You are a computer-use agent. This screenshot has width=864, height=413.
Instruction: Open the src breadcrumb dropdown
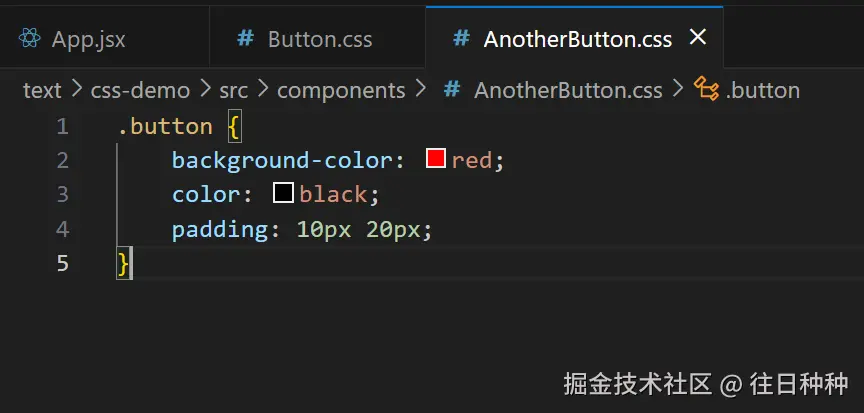point(233,90)
